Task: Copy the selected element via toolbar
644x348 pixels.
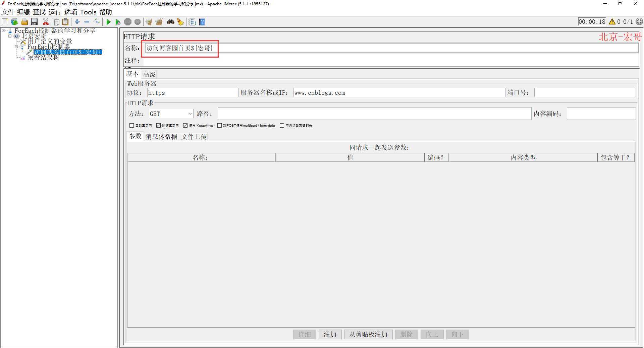Action: tap(56, 22)
